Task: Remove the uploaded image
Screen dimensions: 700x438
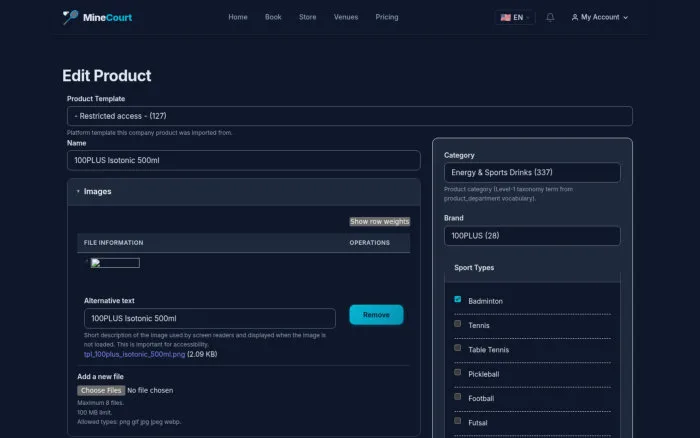Action: [x=376, y=315]
